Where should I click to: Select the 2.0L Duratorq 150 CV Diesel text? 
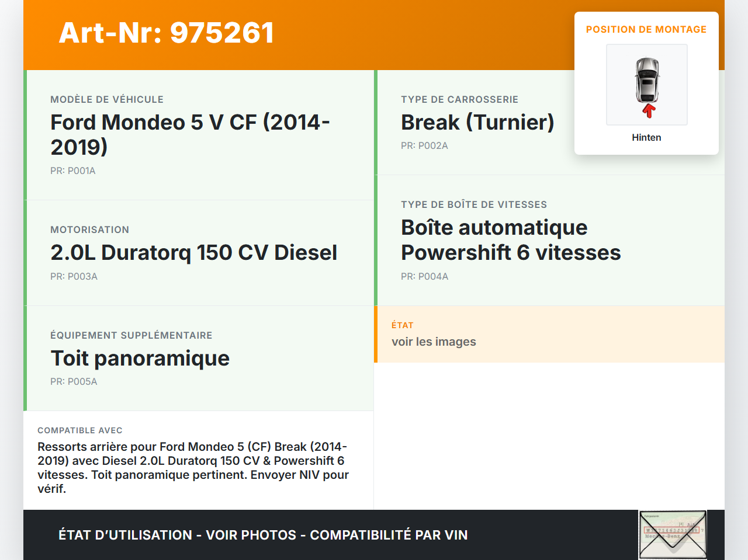pos(193,253)
